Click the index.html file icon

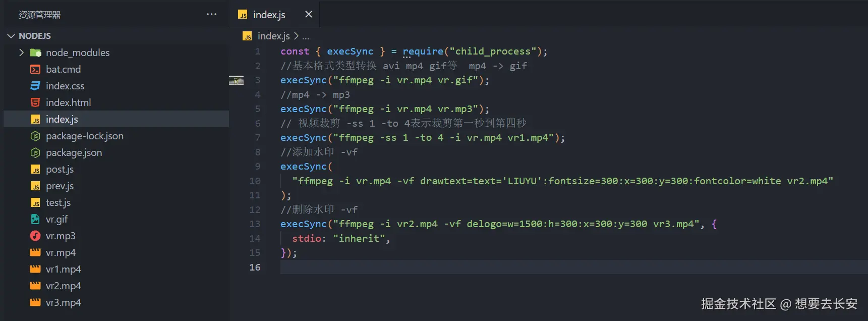click(x=35, y=102)
